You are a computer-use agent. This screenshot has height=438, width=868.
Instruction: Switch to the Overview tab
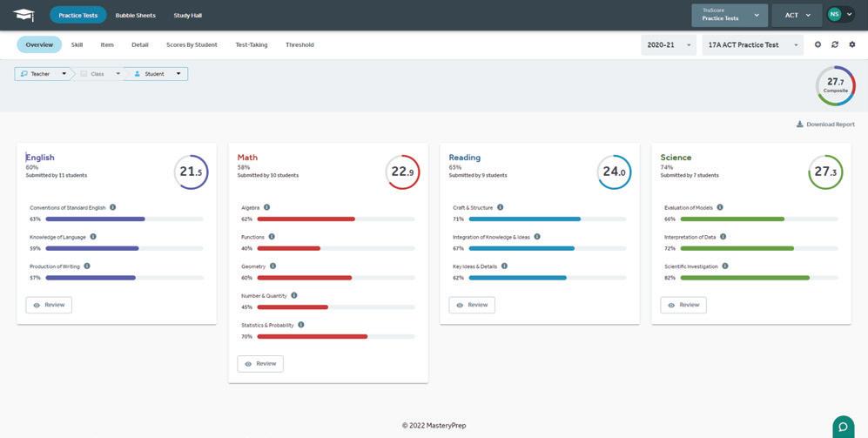point(39,45)
